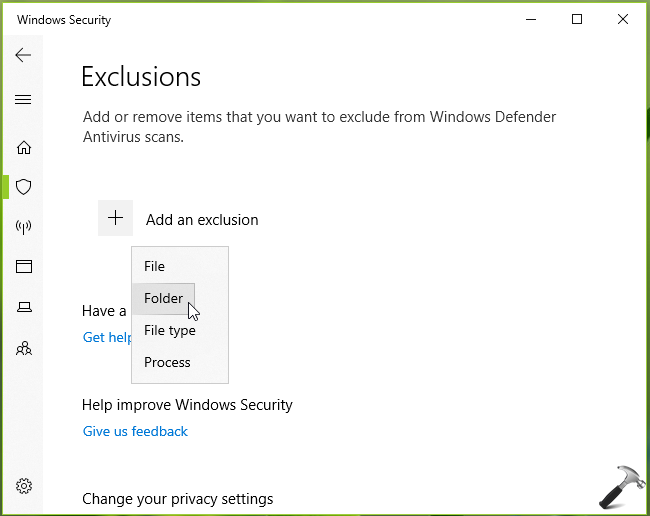Screen dimensions: 650x516
Task: Open Device security laptop icon
Action: [24, 307]
